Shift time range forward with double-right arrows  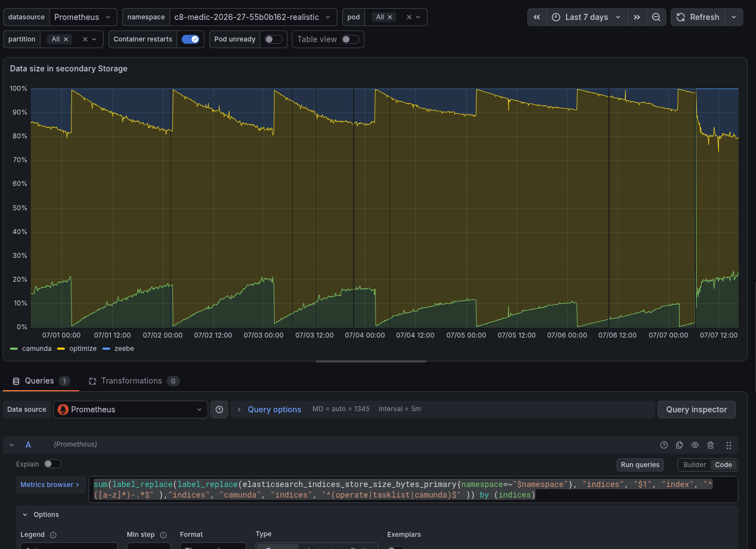coord(637,17)
